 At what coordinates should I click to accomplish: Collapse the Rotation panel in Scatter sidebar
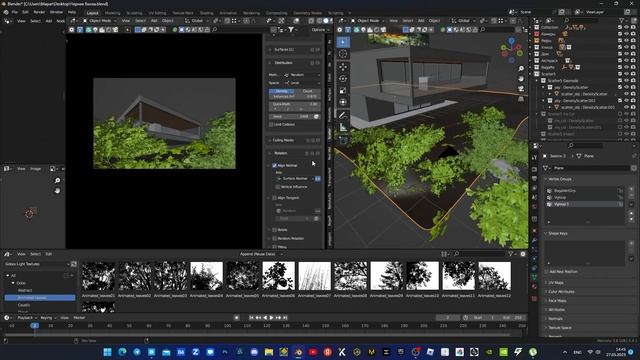pyautogui.click(x=280, y=153)
